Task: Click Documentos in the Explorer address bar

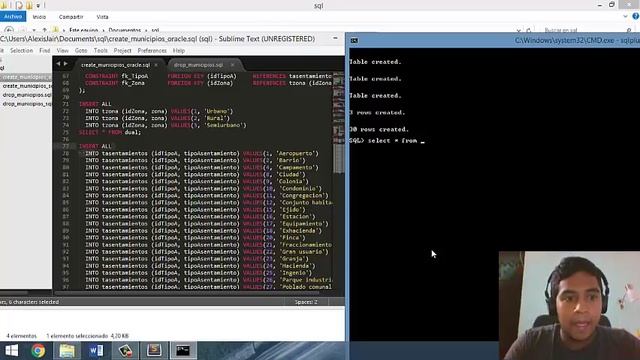Action: coord(124,30)
